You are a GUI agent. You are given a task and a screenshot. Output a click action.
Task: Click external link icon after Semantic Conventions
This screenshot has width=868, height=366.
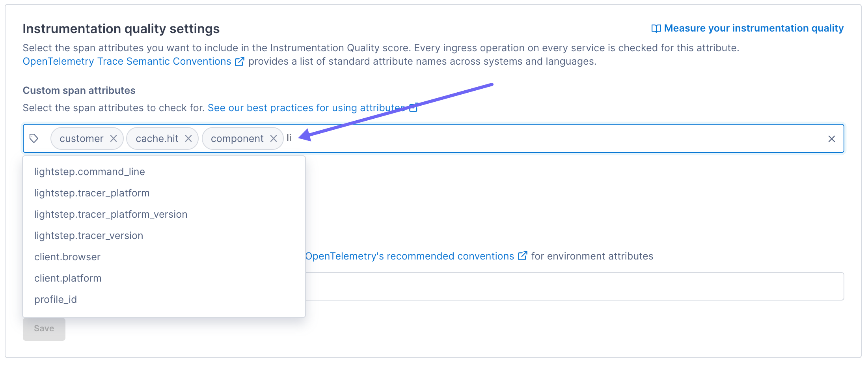pyautogui.click(x=240, y=62)
